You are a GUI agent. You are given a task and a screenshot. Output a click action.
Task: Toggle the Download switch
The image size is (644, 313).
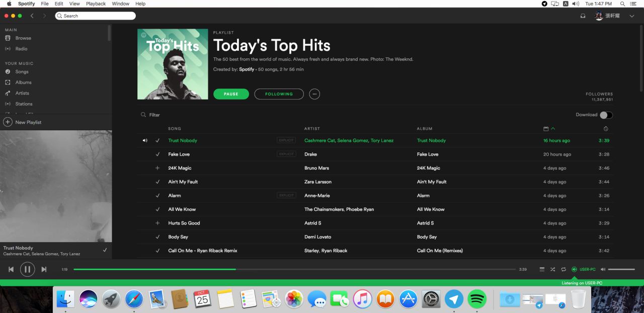[x=606, y=115]
